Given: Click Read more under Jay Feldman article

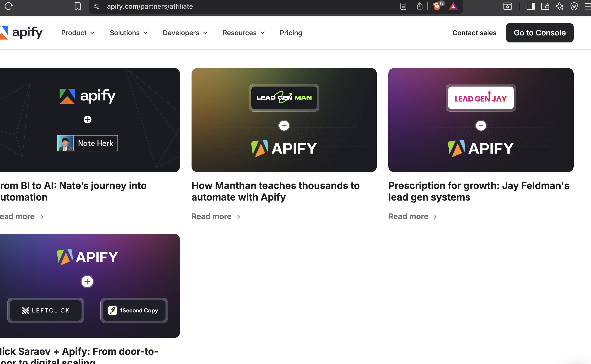Looking at the screenshot, I should point(413,216).
